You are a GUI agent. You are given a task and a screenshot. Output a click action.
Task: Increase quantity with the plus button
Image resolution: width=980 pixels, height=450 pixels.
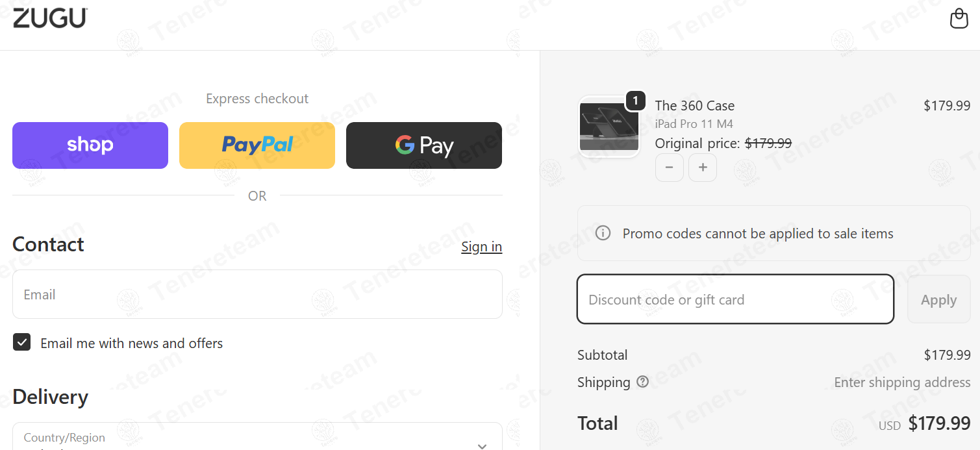(x=703, y=168)
